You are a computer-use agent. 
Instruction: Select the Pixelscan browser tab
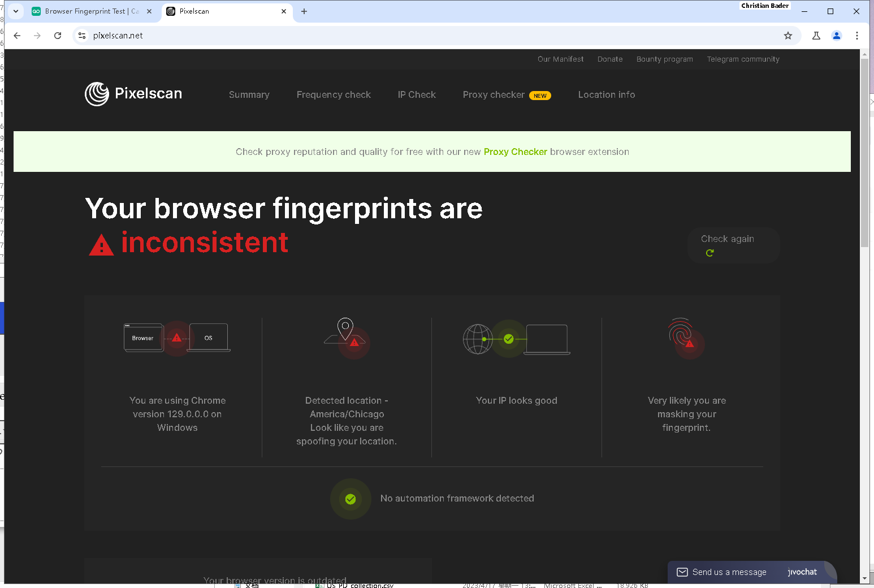pos(226,11)
